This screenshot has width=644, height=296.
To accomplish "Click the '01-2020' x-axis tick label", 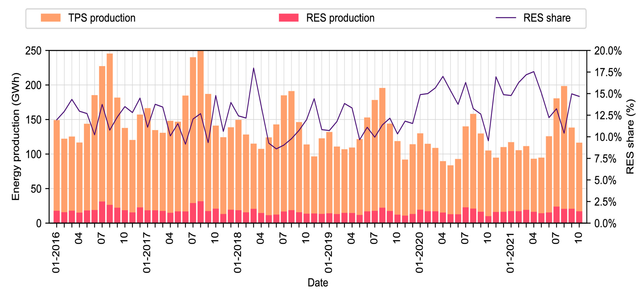I will (x=420, y=252).
